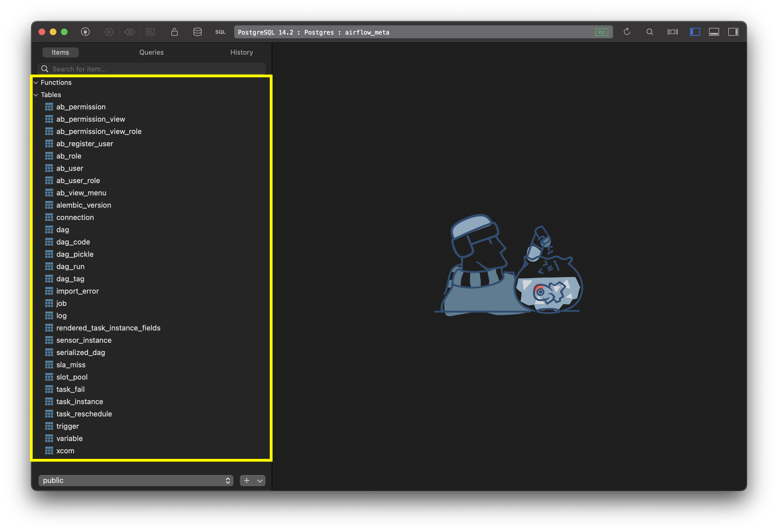778x532 pixels.
Task: Collapse the Functions tree section
Action: tap(36, 83)
